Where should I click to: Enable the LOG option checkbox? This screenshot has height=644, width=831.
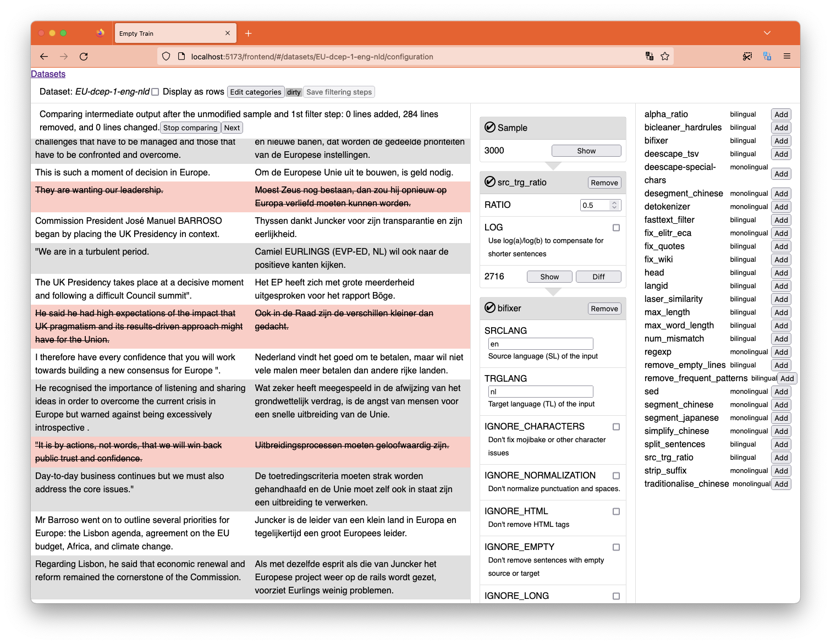click(616, 228)
